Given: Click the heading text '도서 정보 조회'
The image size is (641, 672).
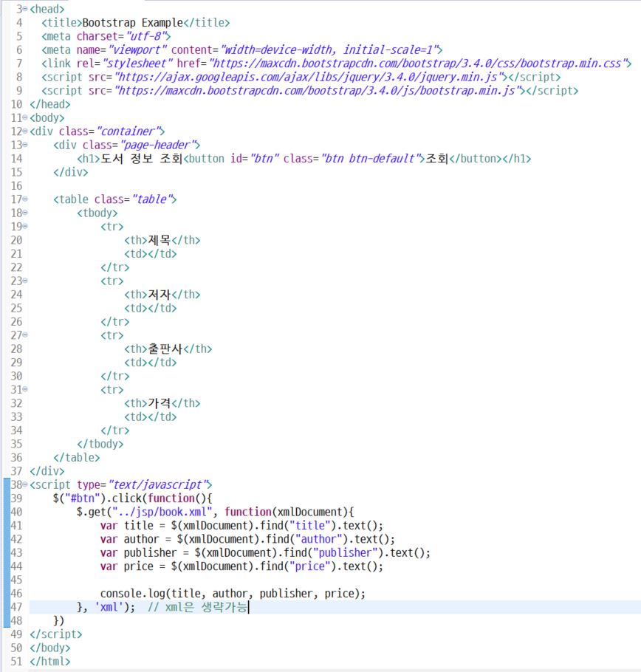Looking at the screenshot, I should click(x=142, y=159).
